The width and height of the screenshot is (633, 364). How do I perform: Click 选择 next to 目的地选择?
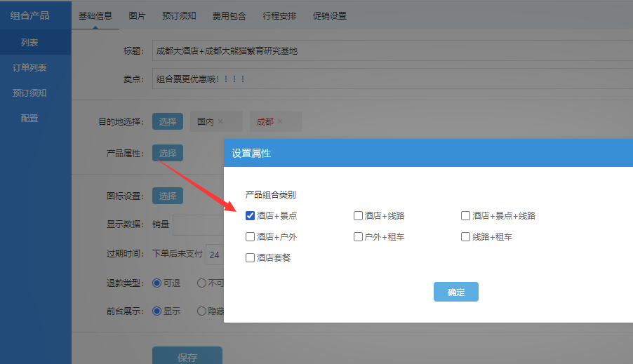pos(168,121)
